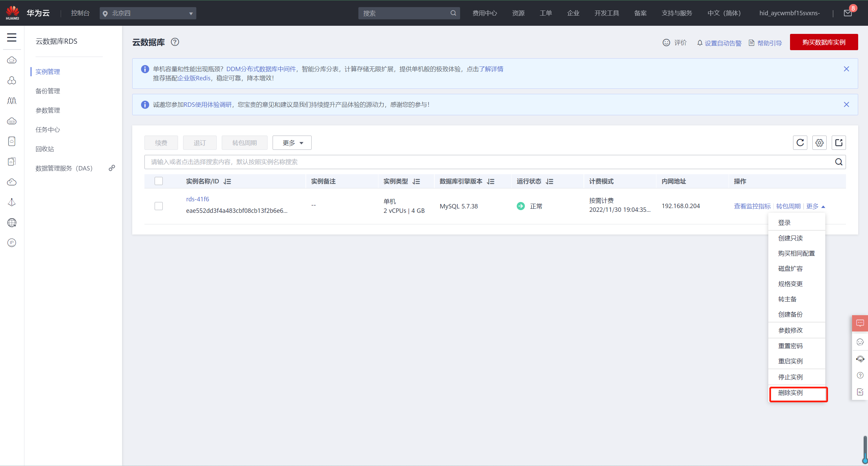This screenshot has height=466, width=868.
Task: Click 查看监控指标 for rds-41f6
Action: coord(752,206)
